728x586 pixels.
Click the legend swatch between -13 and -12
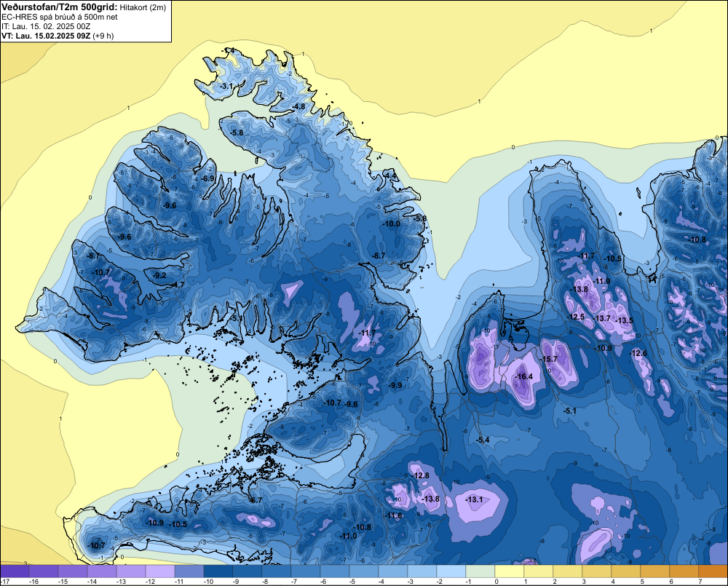point(131,571)
